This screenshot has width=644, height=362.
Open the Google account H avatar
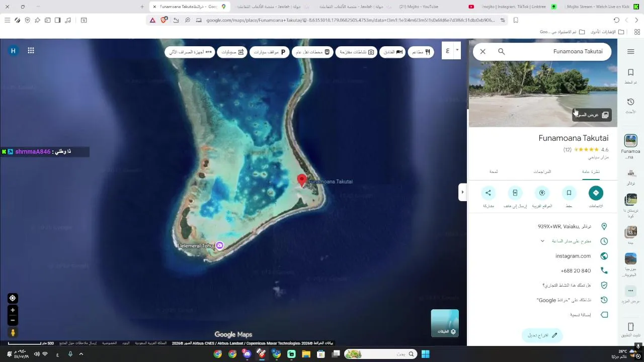13,50
